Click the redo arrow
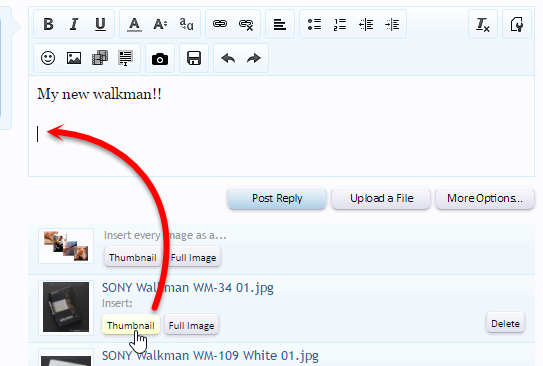 [x=254, y=58]
